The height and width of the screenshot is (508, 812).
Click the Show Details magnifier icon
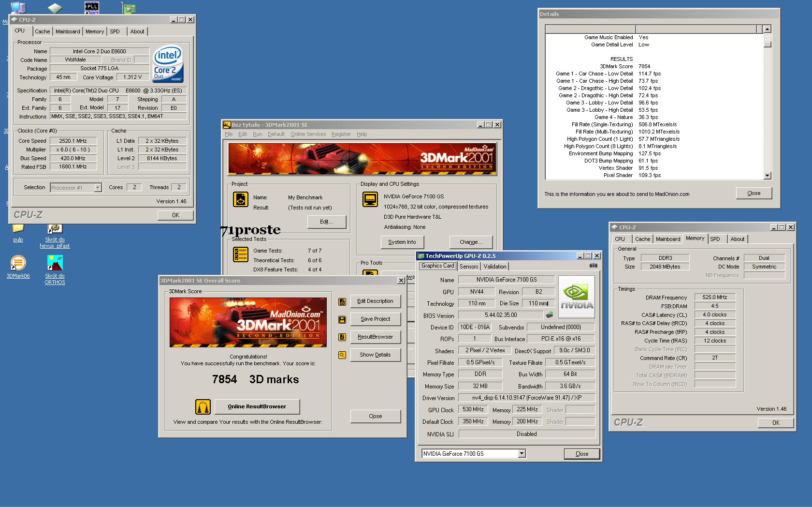click(x=342, y=355)
